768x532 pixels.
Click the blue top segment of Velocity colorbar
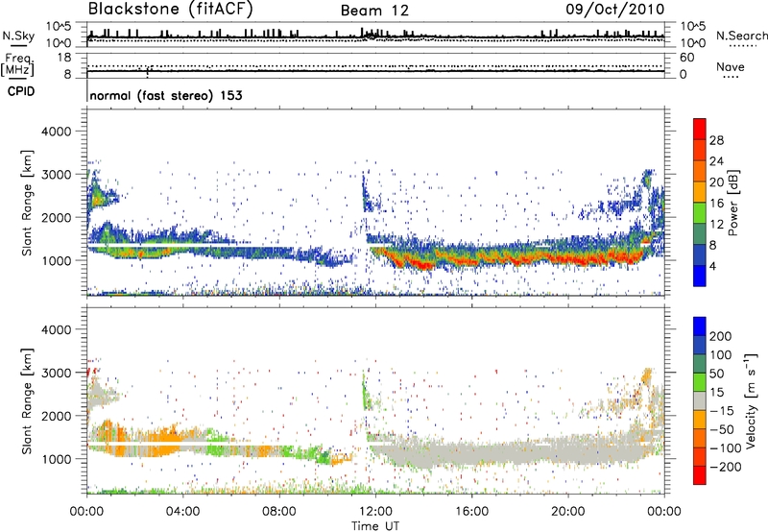click(700, 326)
